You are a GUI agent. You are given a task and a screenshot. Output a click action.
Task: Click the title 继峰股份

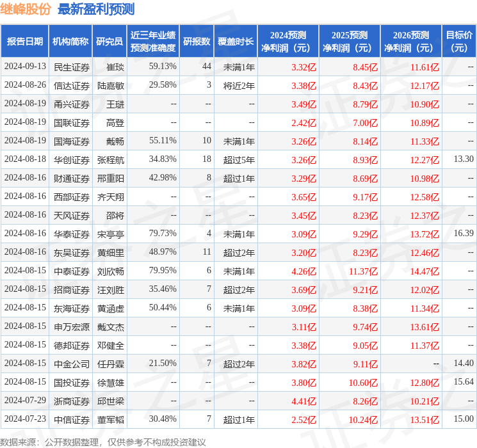[x=26, y=9]
